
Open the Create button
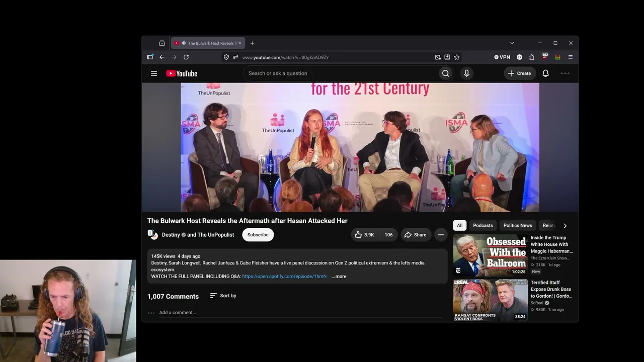pos(520,73)
